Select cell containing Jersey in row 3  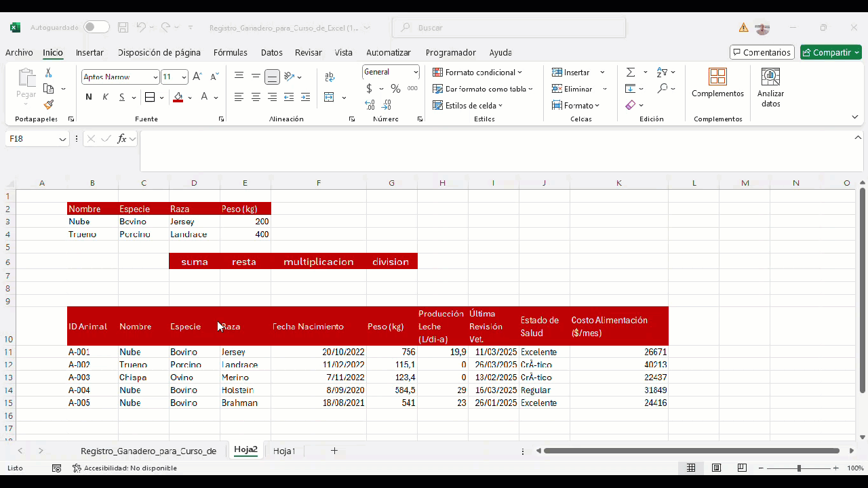point(195,222)
